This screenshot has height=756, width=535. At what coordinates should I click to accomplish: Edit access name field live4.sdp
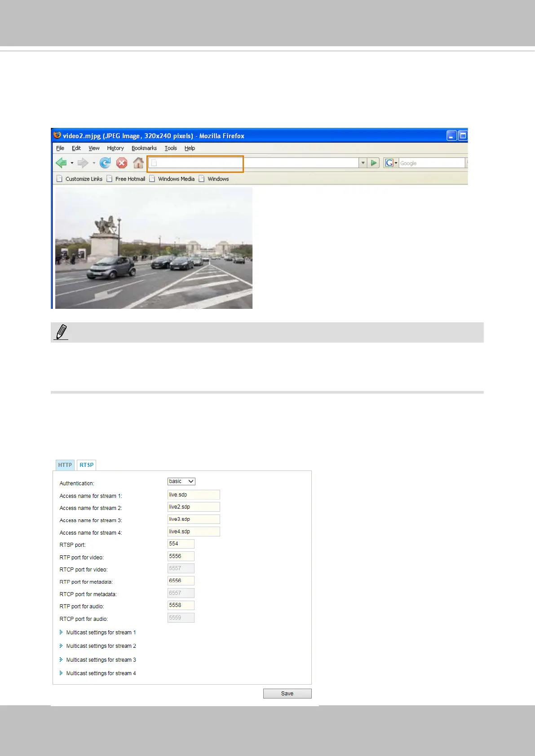[194, 532]
